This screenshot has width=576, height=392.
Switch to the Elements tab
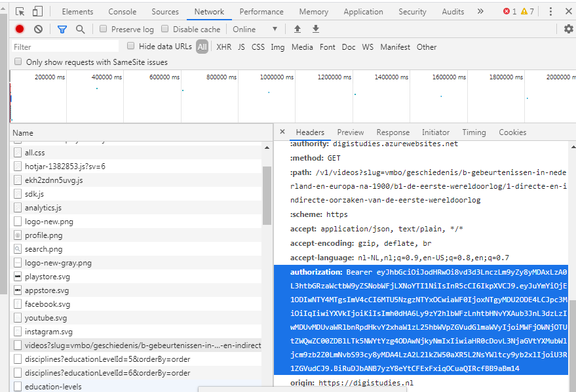[77, 12]
